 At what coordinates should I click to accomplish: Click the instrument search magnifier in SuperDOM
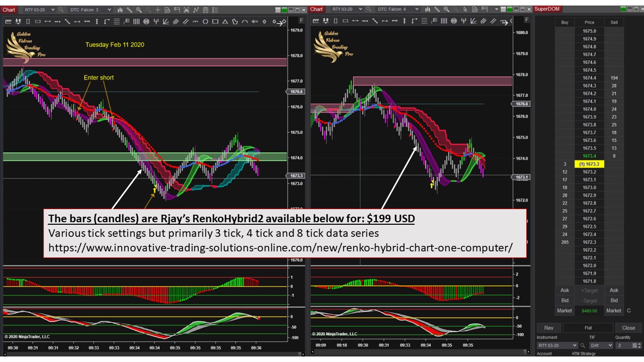[583, 346]
